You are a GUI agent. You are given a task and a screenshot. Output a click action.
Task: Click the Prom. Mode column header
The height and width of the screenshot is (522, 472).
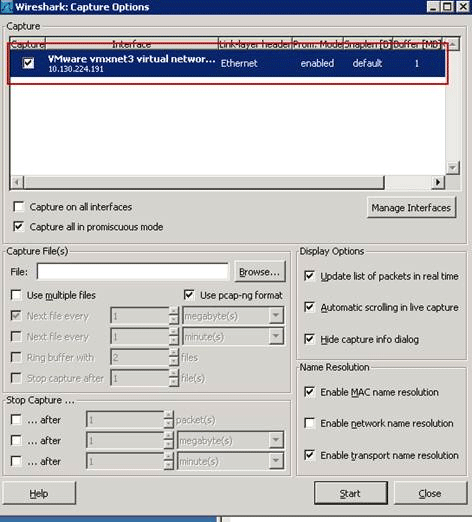tap(317, 44)
